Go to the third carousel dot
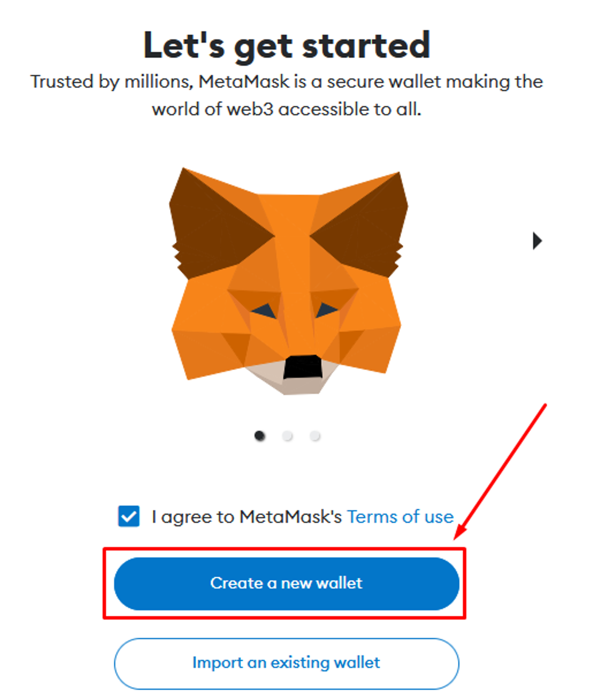 [x=315, y=436]
